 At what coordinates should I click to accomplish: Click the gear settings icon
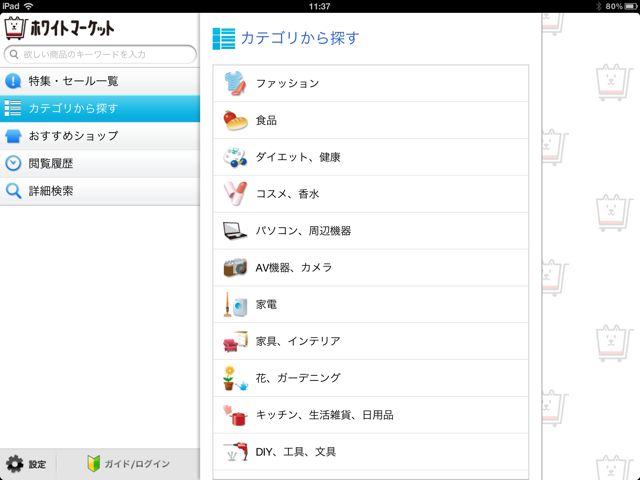click(15, 464)
